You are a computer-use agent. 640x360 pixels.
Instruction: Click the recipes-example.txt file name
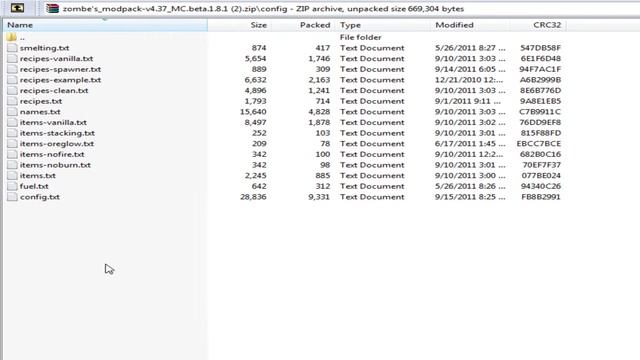click(x=60, y=80)
